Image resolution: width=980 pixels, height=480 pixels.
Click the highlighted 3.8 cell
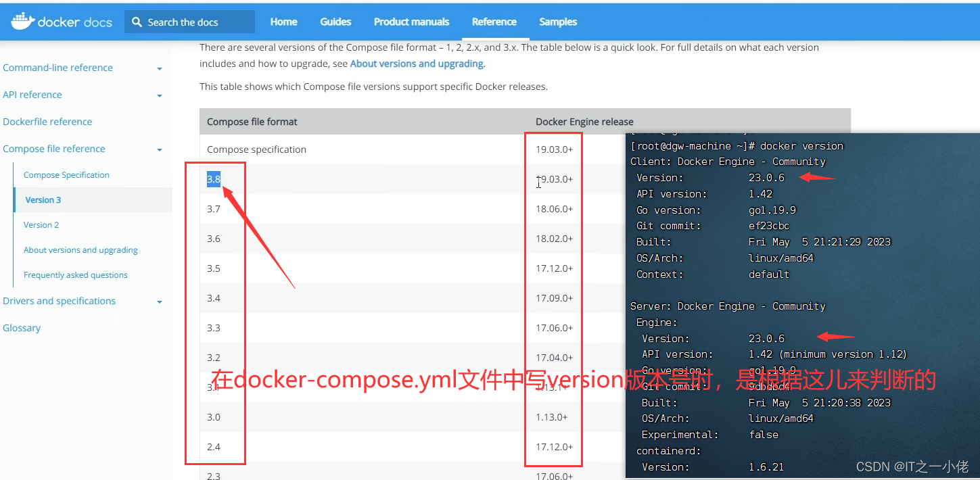[x=214, y=179]
